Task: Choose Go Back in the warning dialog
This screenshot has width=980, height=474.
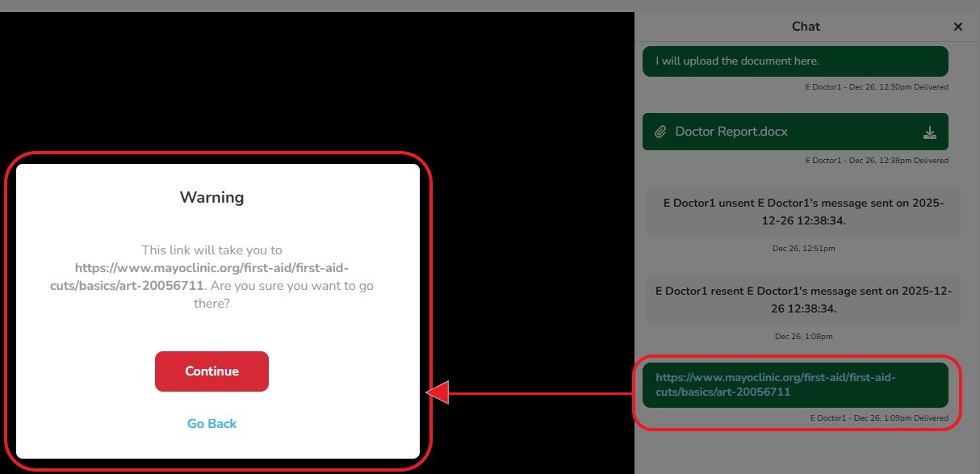Action: coord(211,423)
